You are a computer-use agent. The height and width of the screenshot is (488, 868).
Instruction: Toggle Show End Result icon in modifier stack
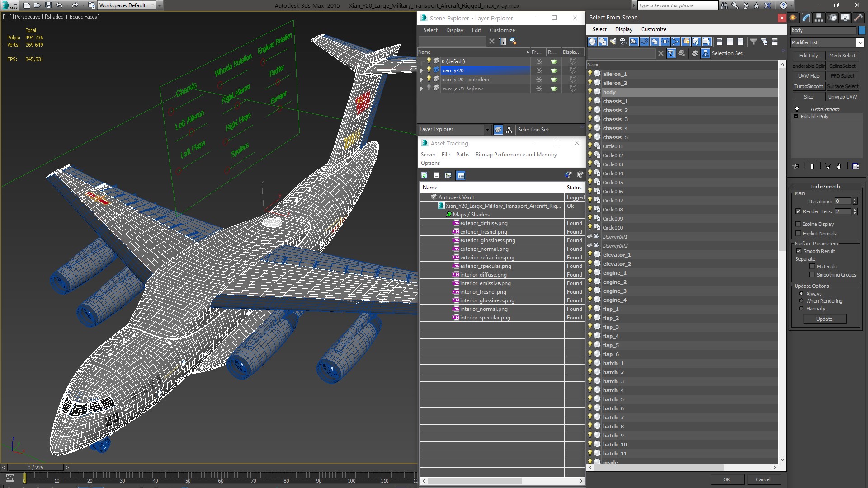point(812,166)
